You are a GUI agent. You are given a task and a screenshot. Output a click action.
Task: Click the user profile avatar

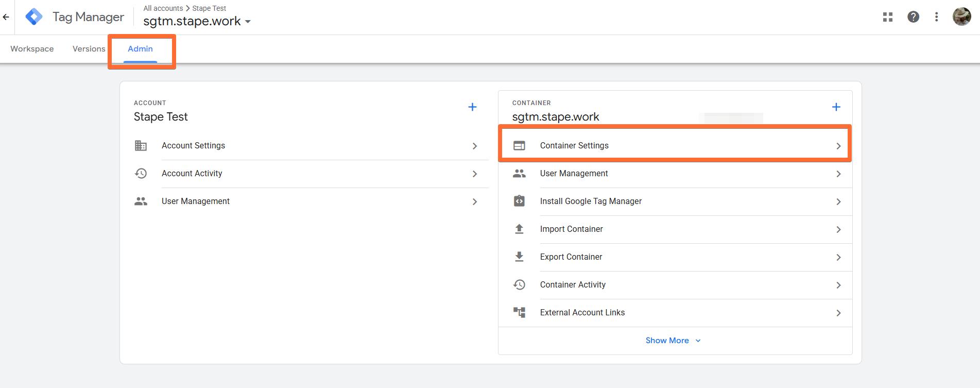tap(961, 16)
